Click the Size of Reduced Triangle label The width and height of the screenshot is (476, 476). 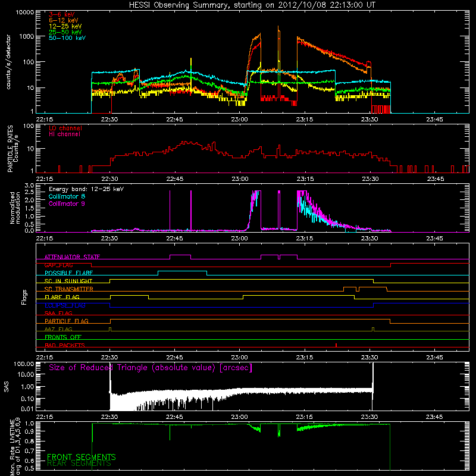(151, 368)
